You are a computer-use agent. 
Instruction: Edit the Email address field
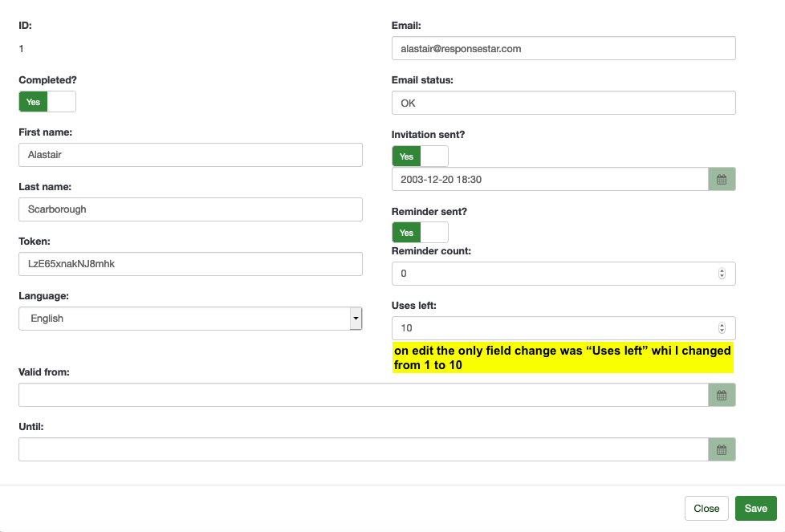563,49
